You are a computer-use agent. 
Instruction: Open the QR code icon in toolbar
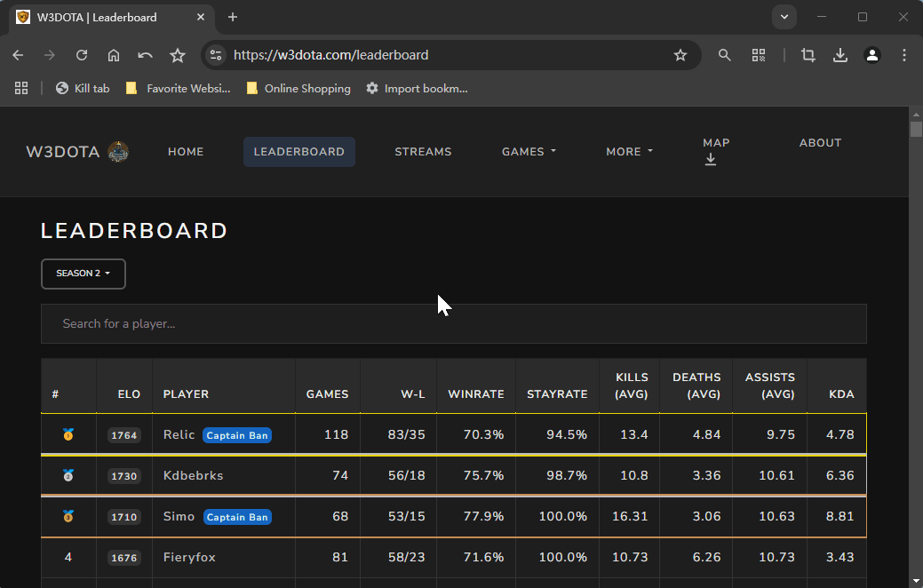pyautogui.click(x=759, y=55)
